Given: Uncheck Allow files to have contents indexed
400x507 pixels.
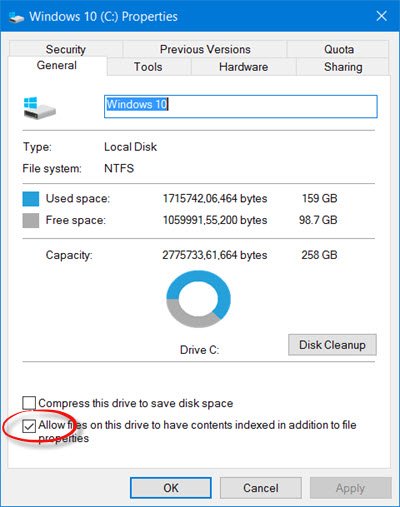Looking at the screenshot, I should (x=29, y=426).
